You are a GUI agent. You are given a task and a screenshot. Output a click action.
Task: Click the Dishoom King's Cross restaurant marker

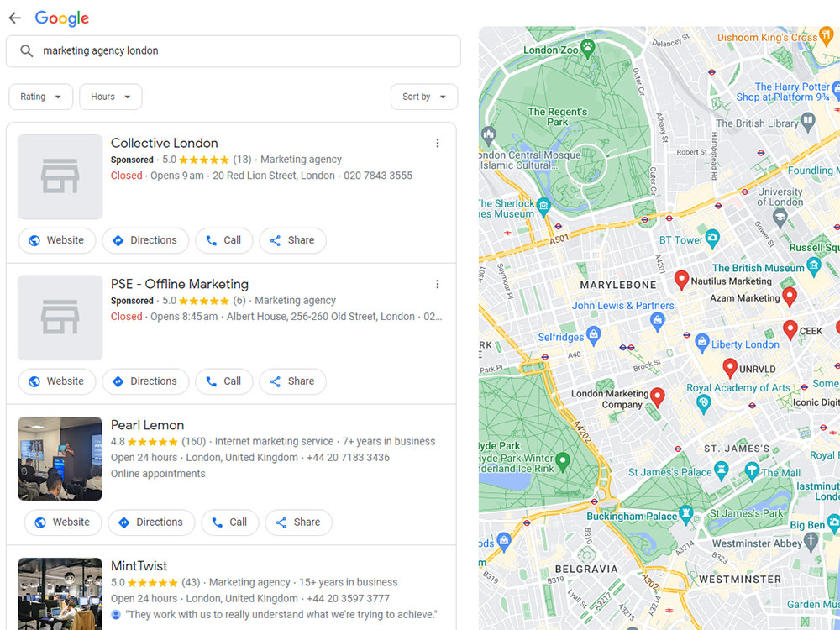[827, 37]
